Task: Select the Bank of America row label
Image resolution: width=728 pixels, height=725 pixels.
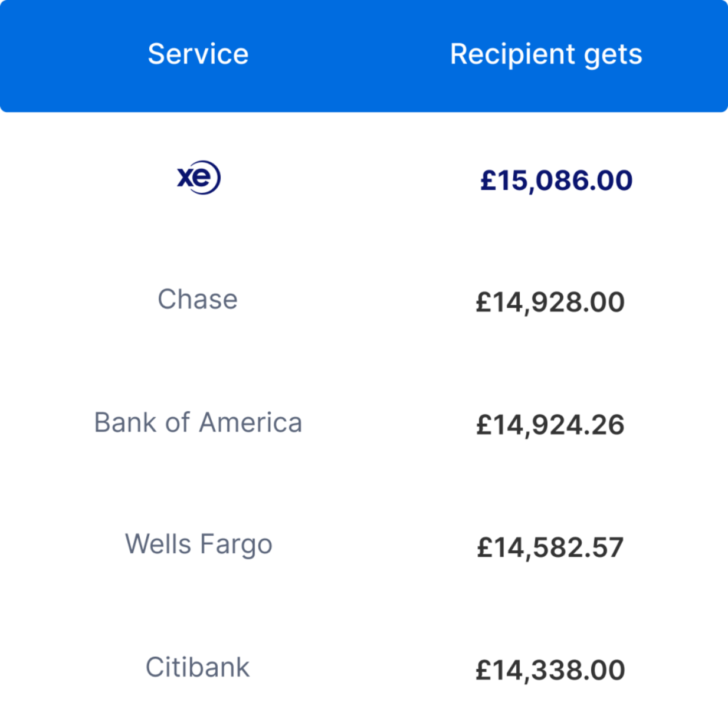Action: click(x=198, y=422)
